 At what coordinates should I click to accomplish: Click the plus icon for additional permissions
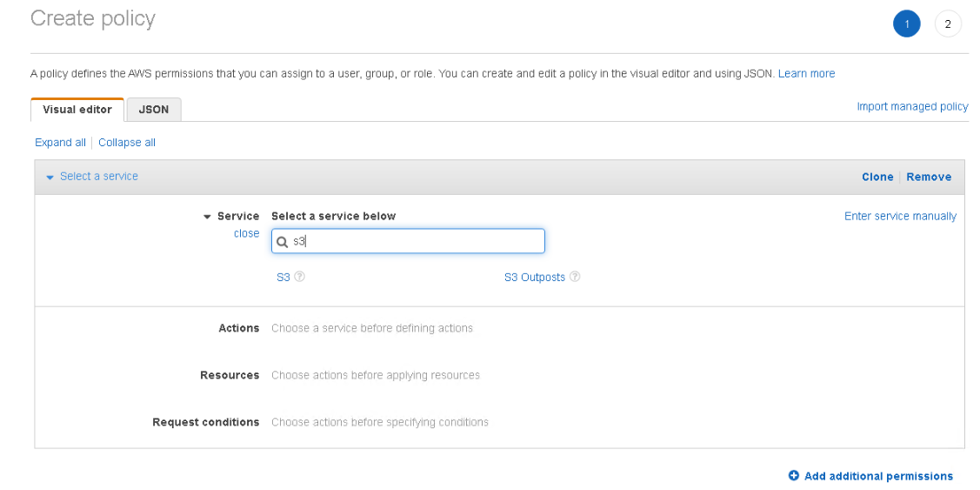pos(794,475)
